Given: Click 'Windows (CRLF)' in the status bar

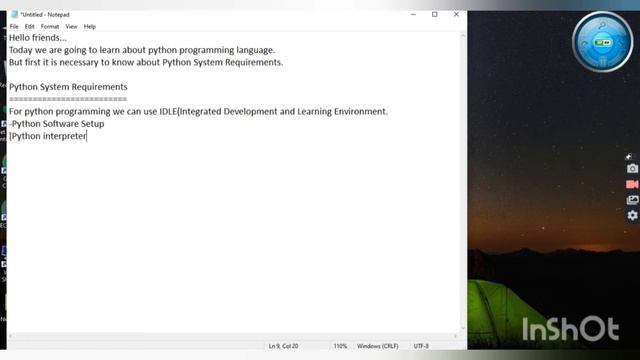Looking at the screenshot, I should [378, 346].
